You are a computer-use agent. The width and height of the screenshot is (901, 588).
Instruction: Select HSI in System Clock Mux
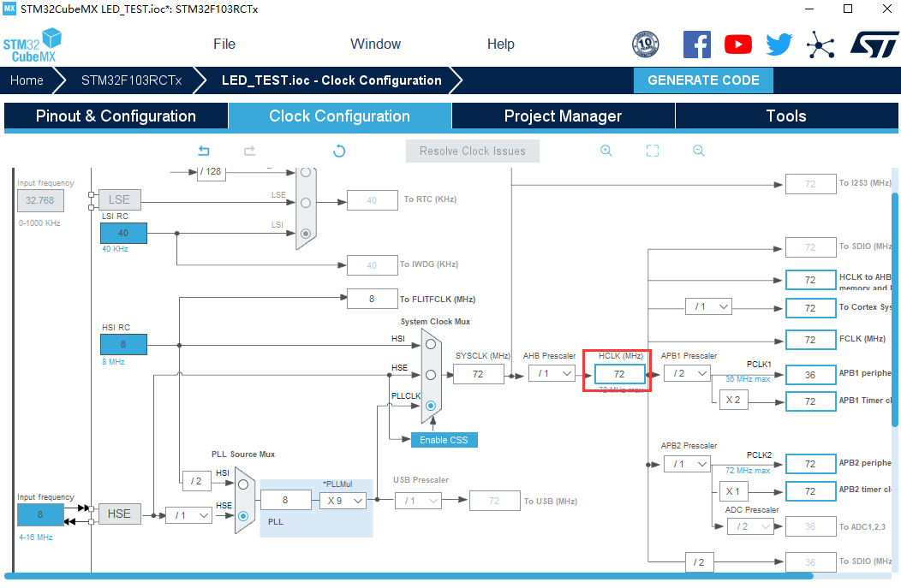[x=431, y=345]
